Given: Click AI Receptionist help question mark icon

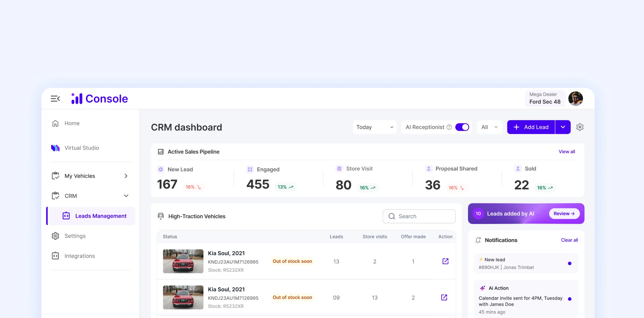Looking at the screenshot, I should pyautogui.click(x=449, y=127).
